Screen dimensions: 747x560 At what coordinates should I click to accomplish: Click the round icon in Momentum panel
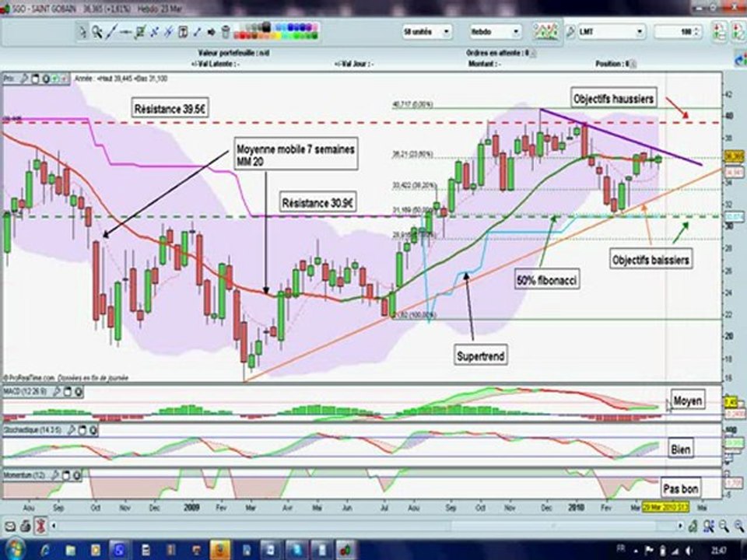tap(77, 474)
